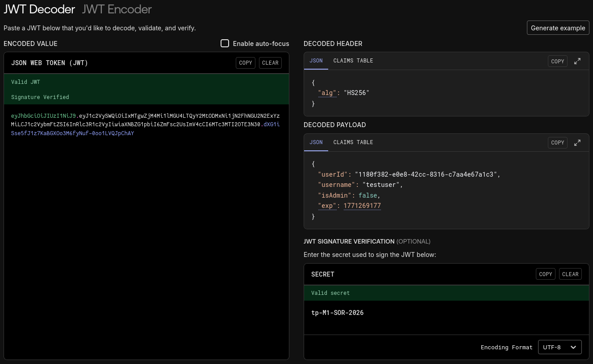Open Claims Table tab in Decoded Header

coord(353,61)
